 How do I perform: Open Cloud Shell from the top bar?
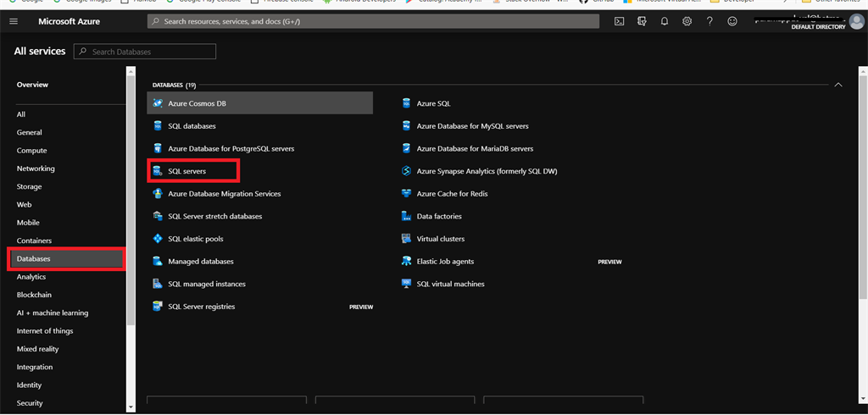tap(620, 21)
